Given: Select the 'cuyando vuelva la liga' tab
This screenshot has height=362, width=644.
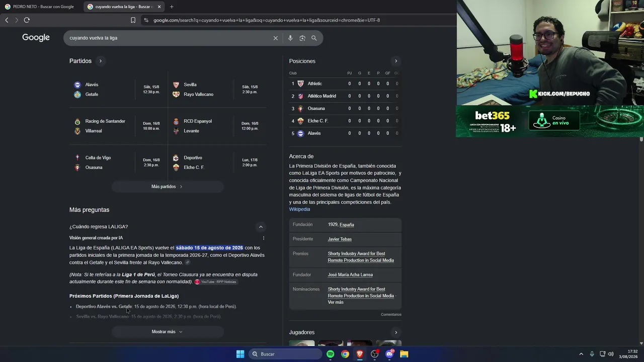Looking at the screenshot, I should pyautogui.click(x=123, y=7).
